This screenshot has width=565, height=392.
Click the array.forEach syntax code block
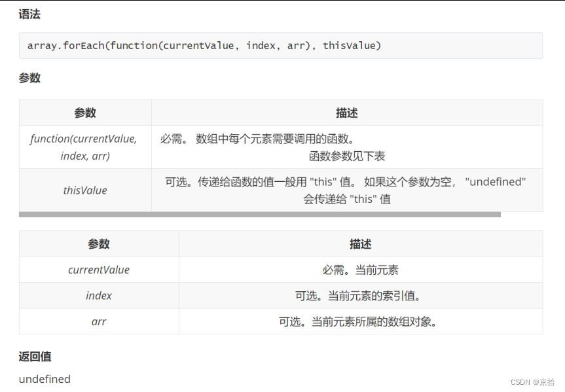281,46
